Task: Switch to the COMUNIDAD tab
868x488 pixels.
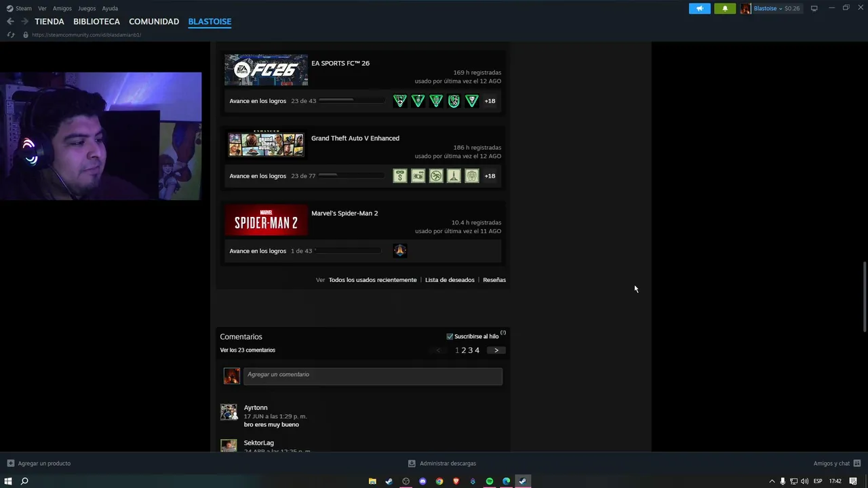Action: pyautogui.click(x=154, y=22)
